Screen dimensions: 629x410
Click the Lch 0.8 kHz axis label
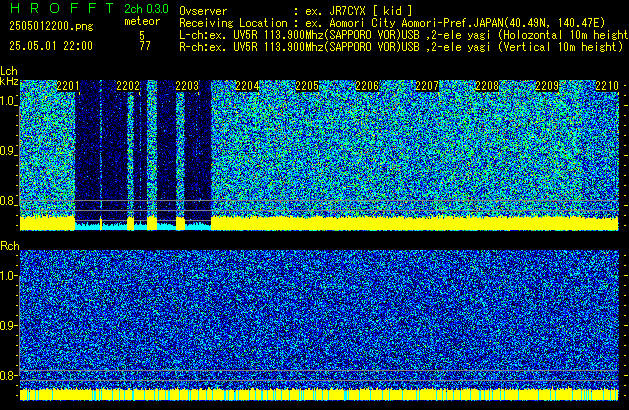pos(8,201)
